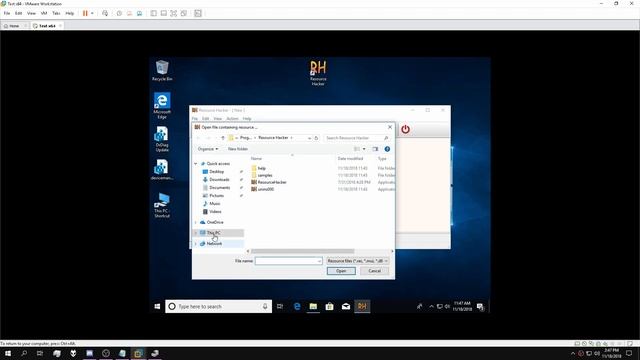Refresh the folder in the open dialog
This screenshot has height=360, width=640.
pyautogui.click(x=316, y=138)
